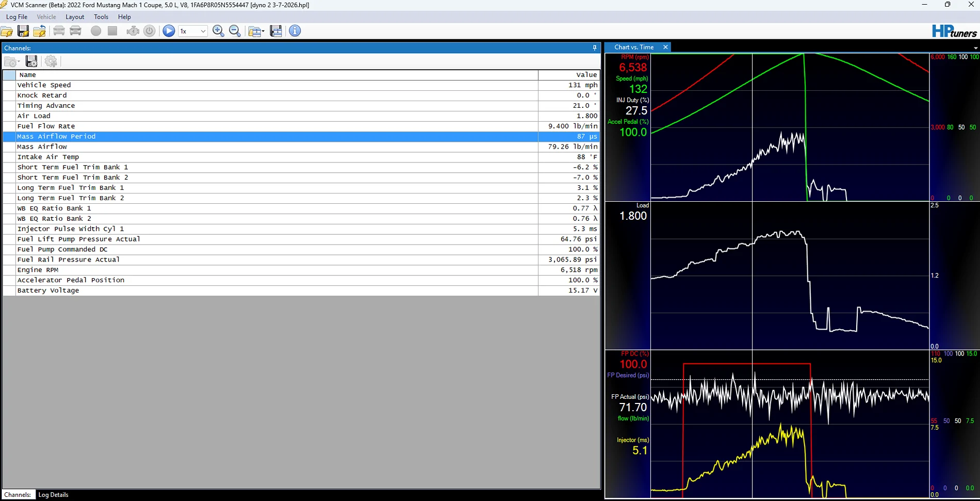Screen dimensions: 980x501
Task: Open the blue information icon
Action: pyautogui.click(x=295, y=31)
